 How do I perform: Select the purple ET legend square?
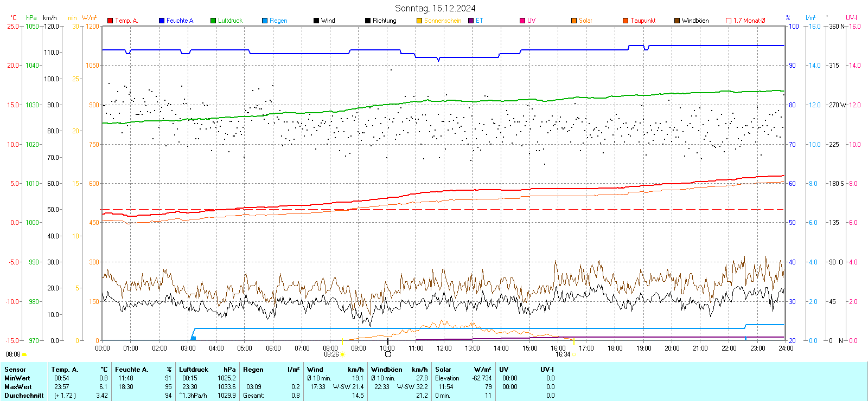point(471,21)
